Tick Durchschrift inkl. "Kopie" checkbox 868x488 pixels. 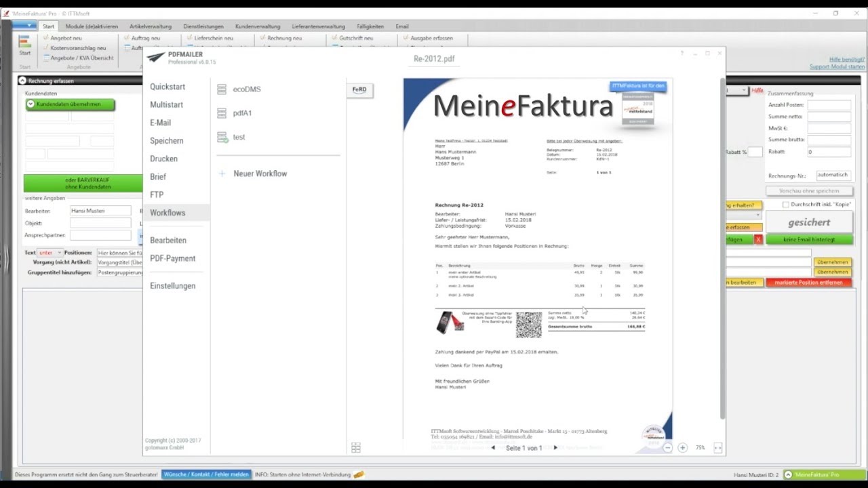785,205
